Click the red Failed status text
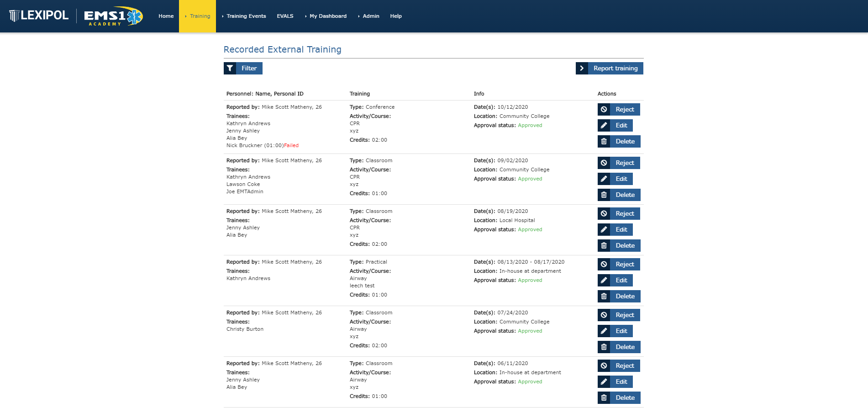Viewport: 868px width, 408px height. point(291,145)
